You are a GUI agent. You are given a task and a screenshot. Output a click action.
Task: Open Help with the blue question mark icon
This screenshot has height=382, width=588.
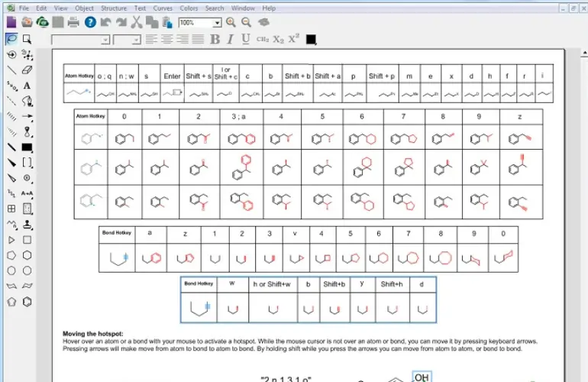tap(90, 22)
